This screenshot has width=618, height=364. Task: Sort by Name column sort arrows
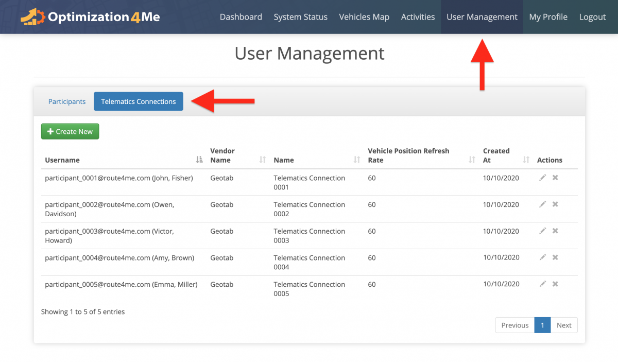click(x=357, y=160)
